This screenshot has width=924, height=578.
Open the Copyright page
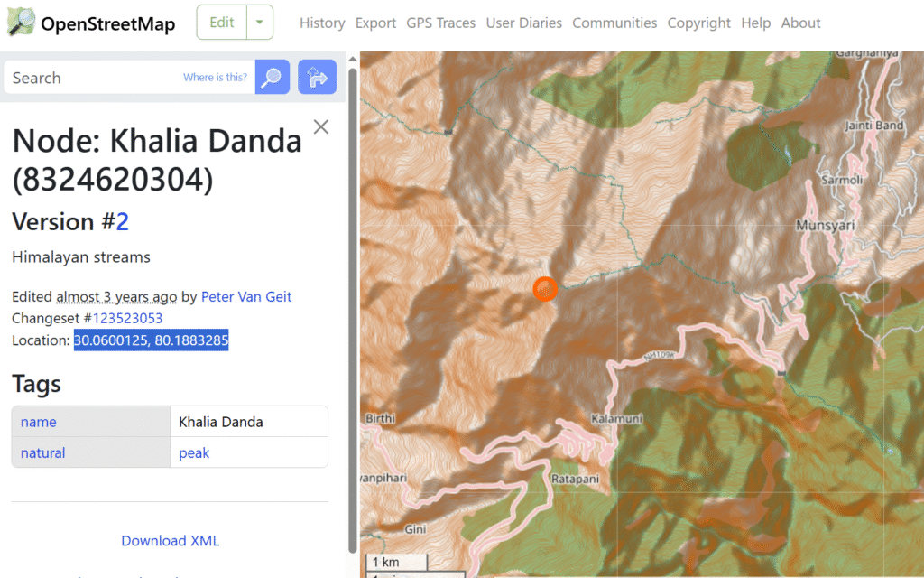coord(699,23)
